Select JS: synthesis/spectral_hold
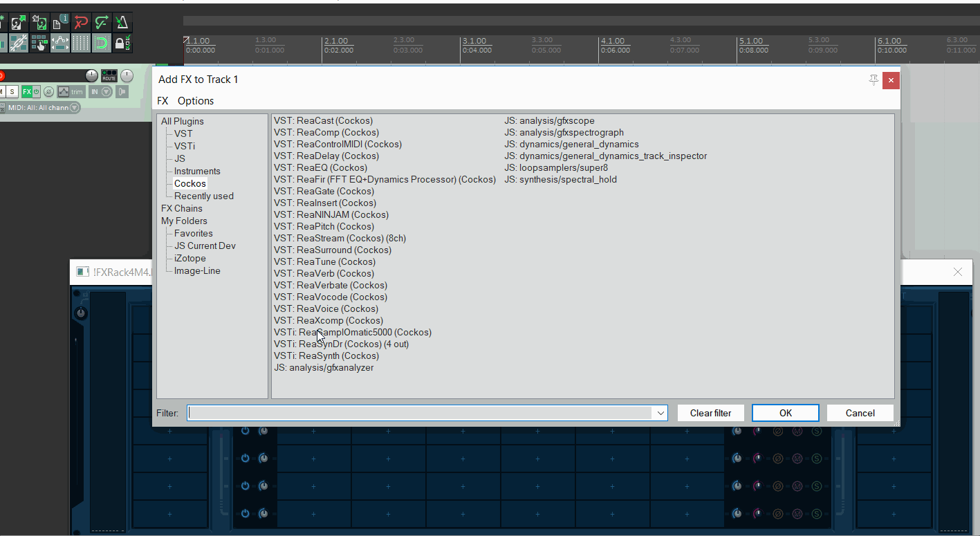Viewport: 980px width, 536px height. [x=560, y=179]
